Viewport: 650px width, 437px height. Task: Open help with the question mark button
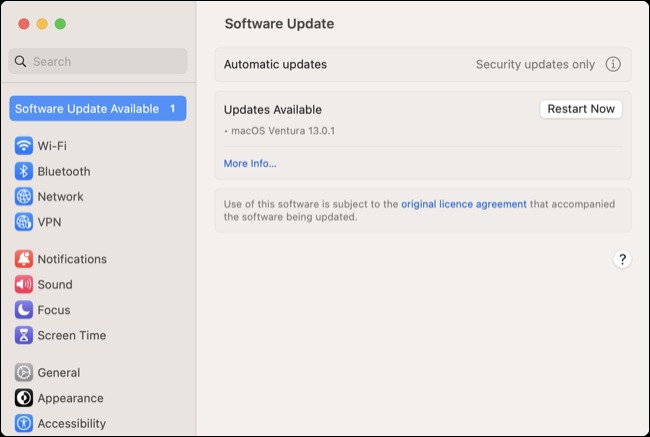point(622,259)
